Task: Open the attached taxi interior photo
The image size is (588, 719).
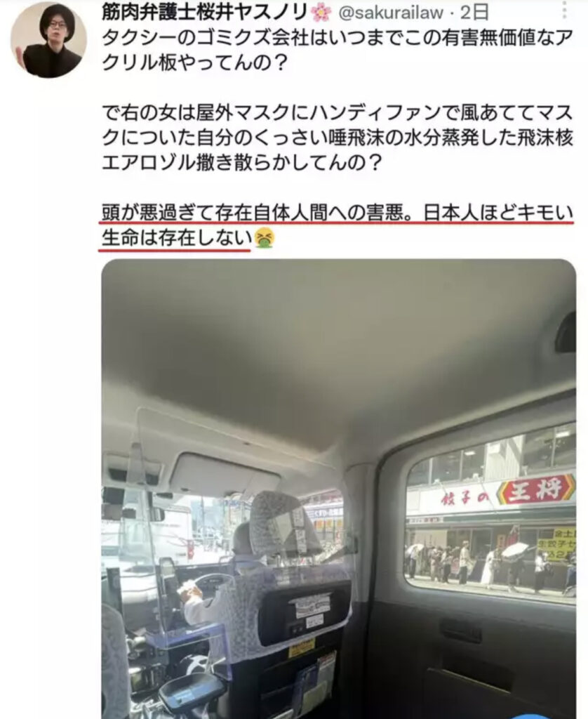Action: [x=339, y=489]
